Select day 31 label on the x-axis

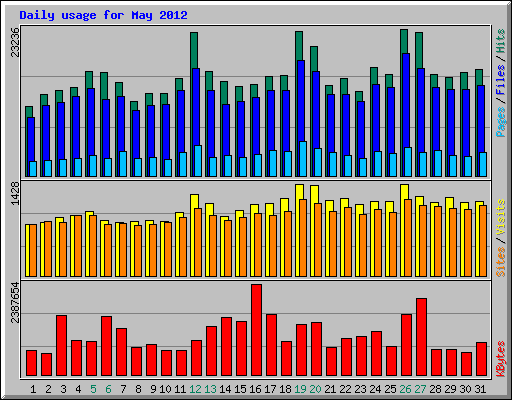(480, 389)
